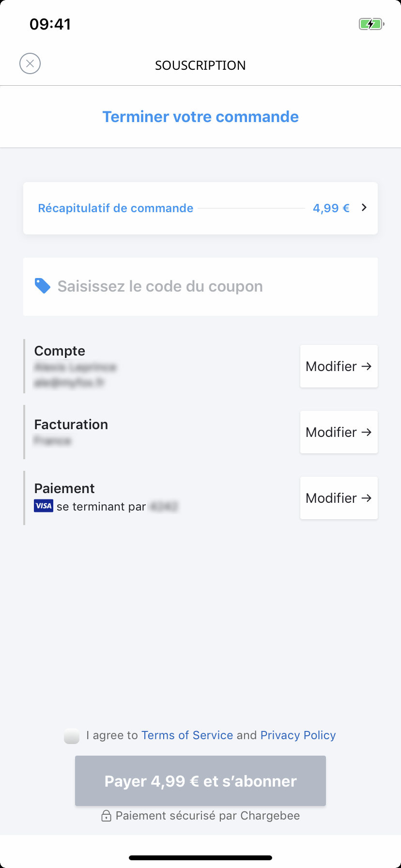This screenshot has width=401, height=868.
Task: Tap the VISA card logo
Action: (44, 506)
